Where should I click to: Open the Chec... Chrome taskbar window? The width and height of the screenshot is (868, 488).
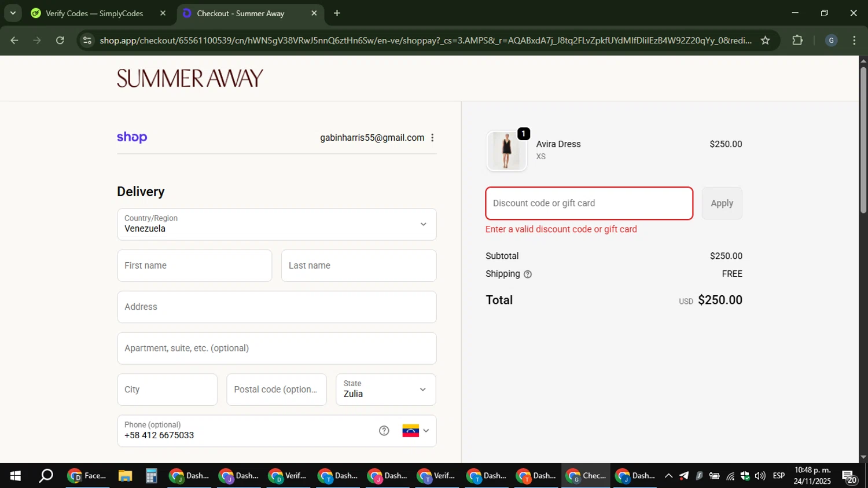[586, 476]
